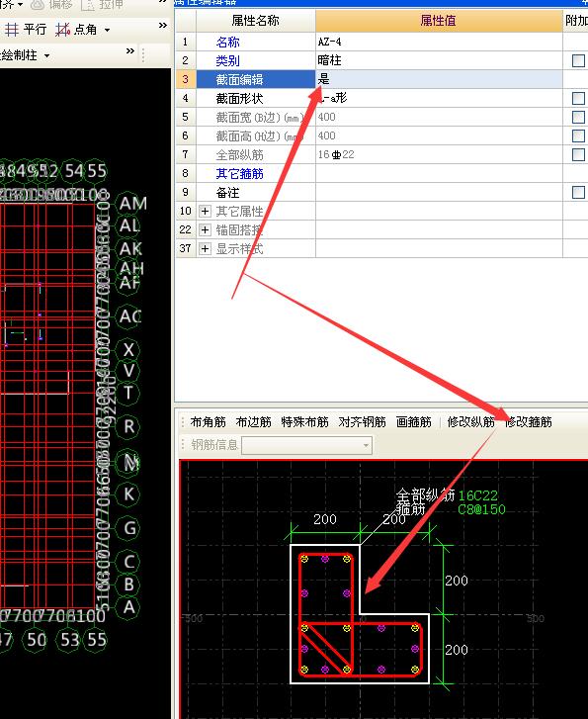The image size is (588, 719).
Task: Click the 16⌽22 全部纵筋 value cell
Action: pyautogui.click(x=439, y=154)
